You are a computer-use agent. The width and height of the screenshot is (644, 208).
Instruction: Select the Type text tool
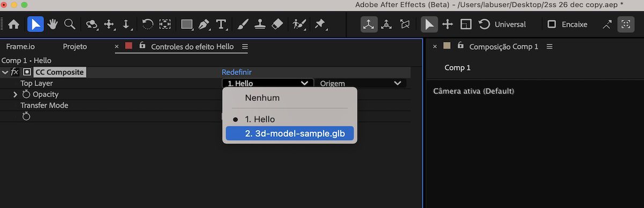[221, 24]
